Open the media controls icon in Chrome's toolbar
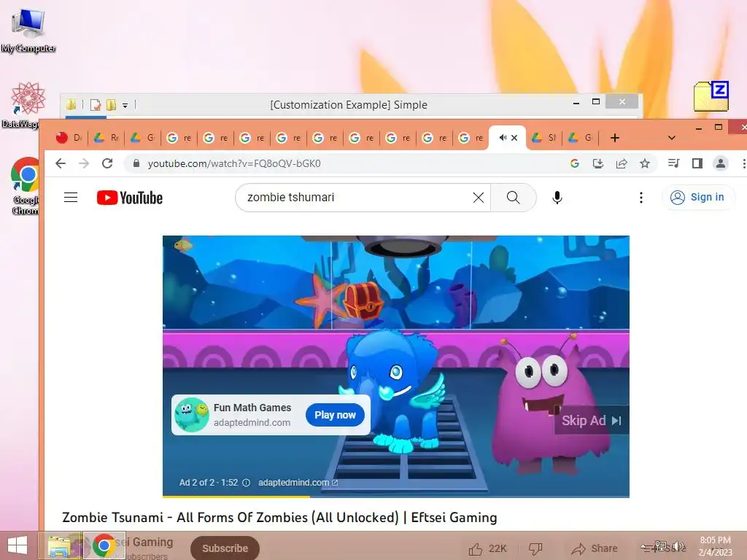Screen dimensions: 747x560 point(673,163)
